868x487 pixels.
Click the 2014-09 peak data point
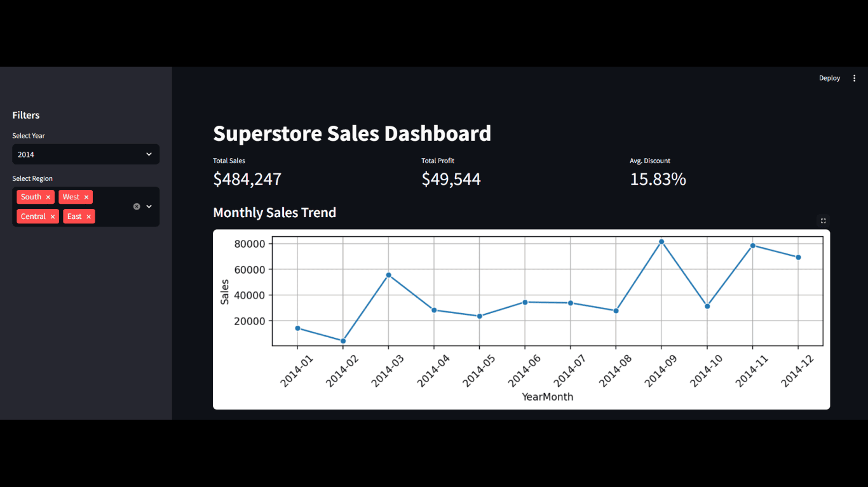point(661,242)
